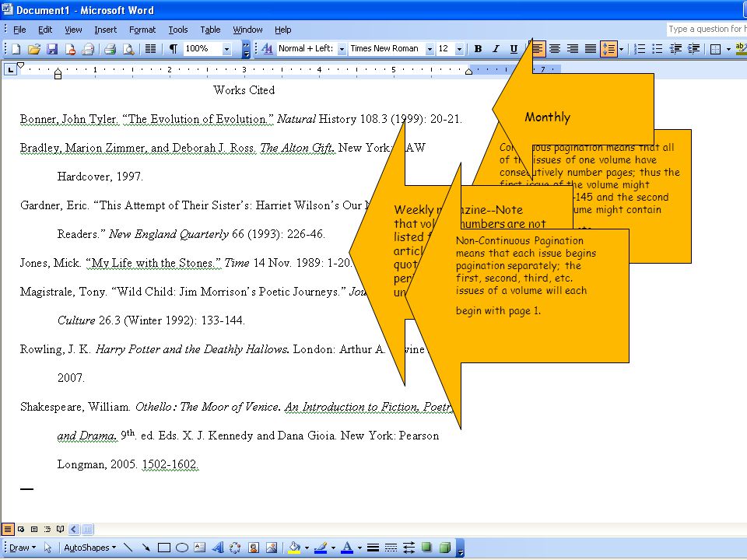Open the Times New Roman font dropdown
The width and height of the screenshot is (747, 560).
click(430, 48)
